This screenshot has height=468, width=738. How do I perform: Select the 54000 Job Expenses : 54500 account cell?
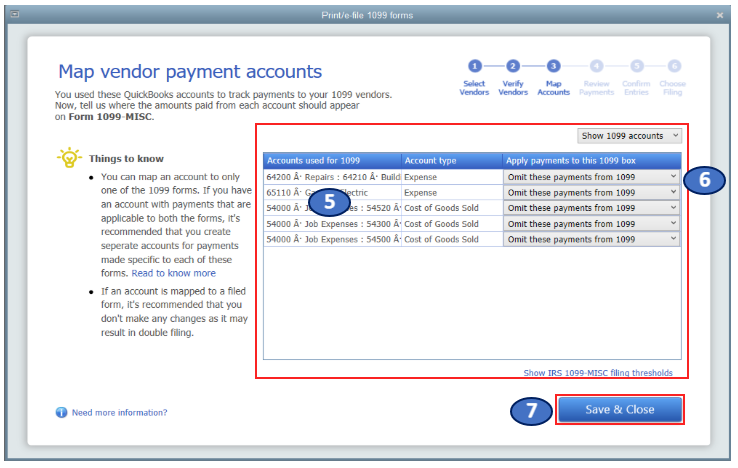pyautogui.click(x=332, y=239)
